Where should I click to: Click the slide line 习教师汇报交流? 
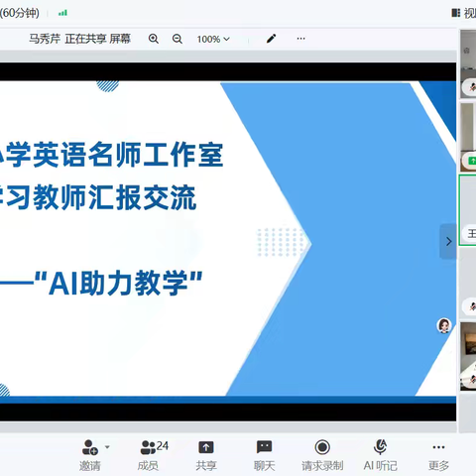[101, 197]
